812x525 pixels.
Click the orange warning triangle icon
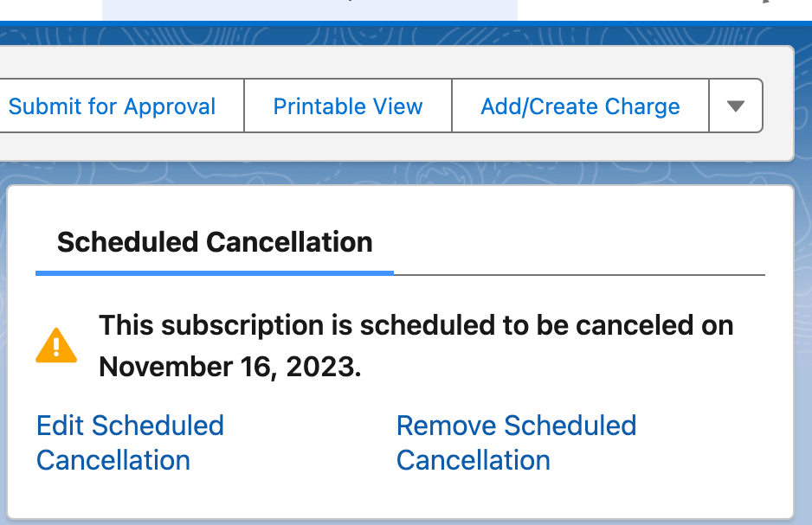(56, 345)
